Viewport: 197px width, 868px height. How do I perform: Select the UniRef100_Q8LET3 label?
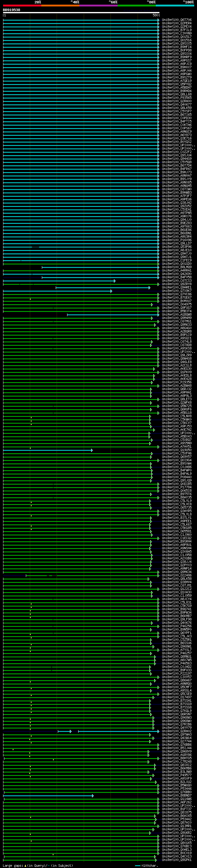[x=177, y=399]
